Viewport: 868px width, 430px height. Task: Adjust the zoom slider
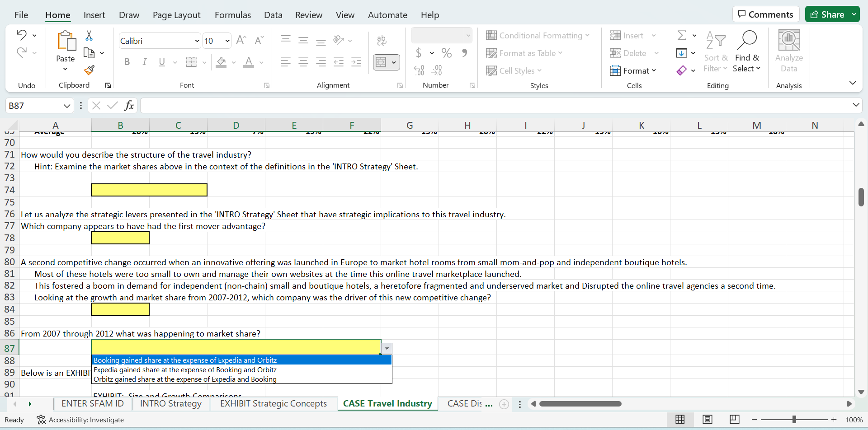click(x=794, y=420)
